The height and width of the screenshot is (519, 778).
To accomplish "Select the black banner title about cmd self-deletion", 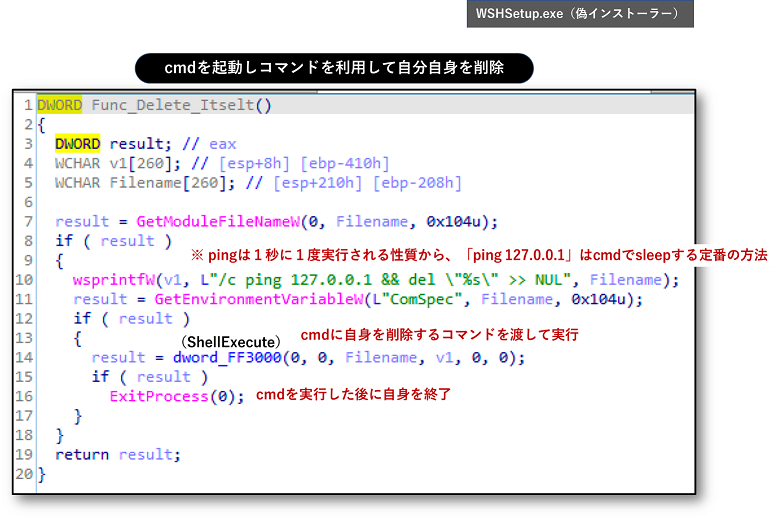I will point(334,68).
